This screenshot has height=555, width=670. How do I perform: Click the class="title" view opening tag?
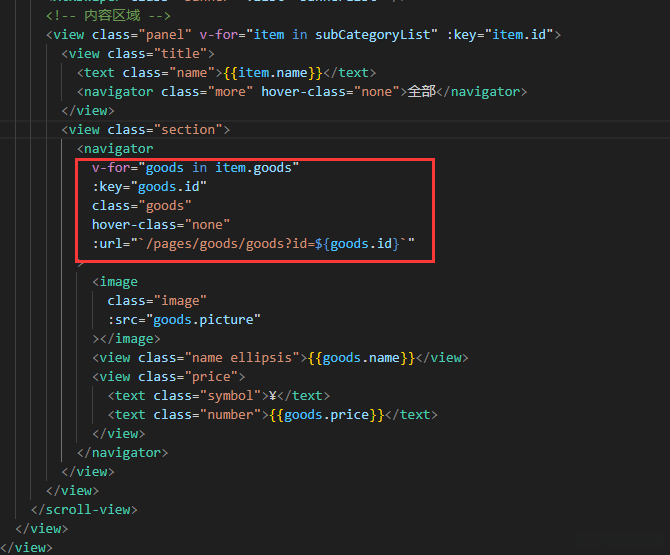[x=138, y=54]
